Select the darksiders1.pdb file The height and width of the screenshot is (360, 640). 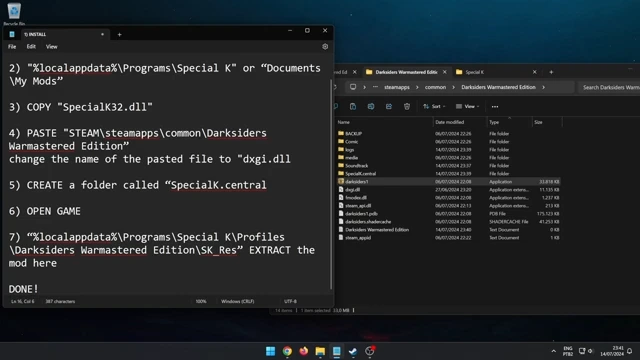pos(361,213)
